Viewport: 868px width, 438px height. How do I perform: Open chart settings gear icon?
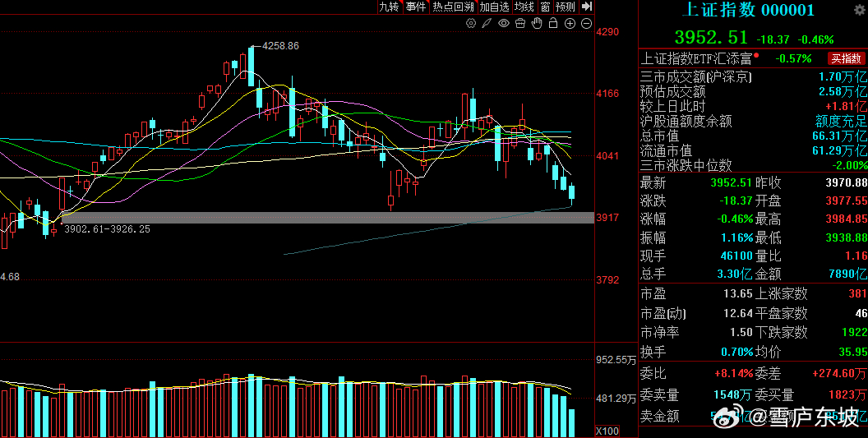[471, 23]
